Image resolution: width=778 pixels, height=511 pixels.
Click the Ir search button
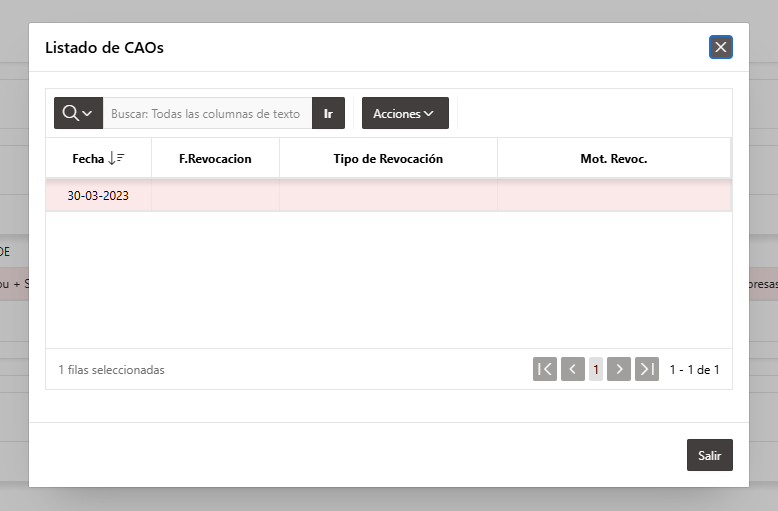tap(328, 113)
